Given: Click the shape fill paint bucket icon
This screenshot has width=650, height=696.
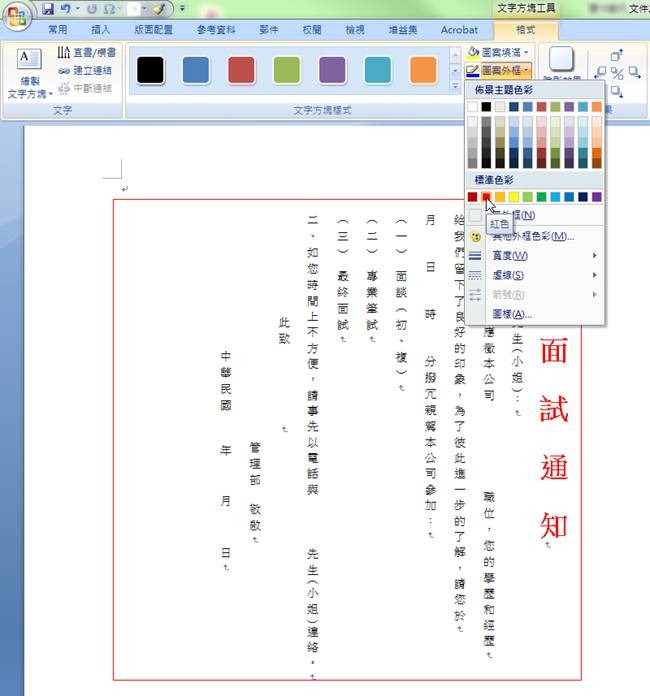Looking at the screenshot, I should 473,52.
